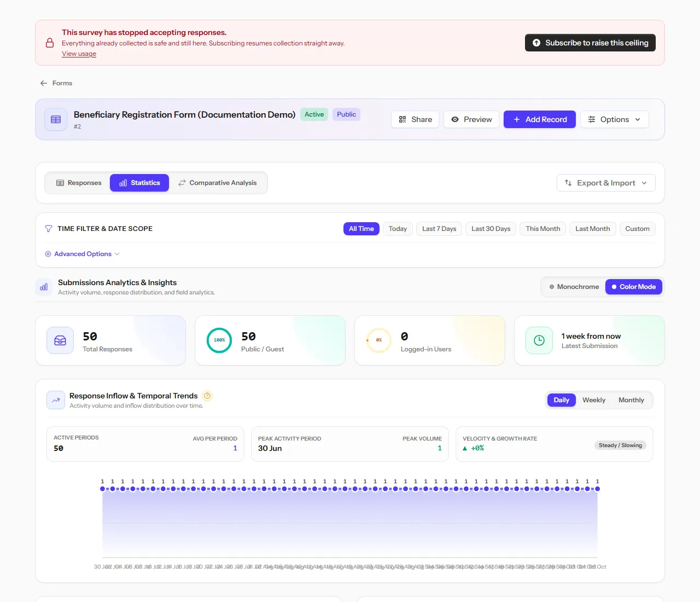Click the 0% ring on Logged-in Users card

coord(379,340)
